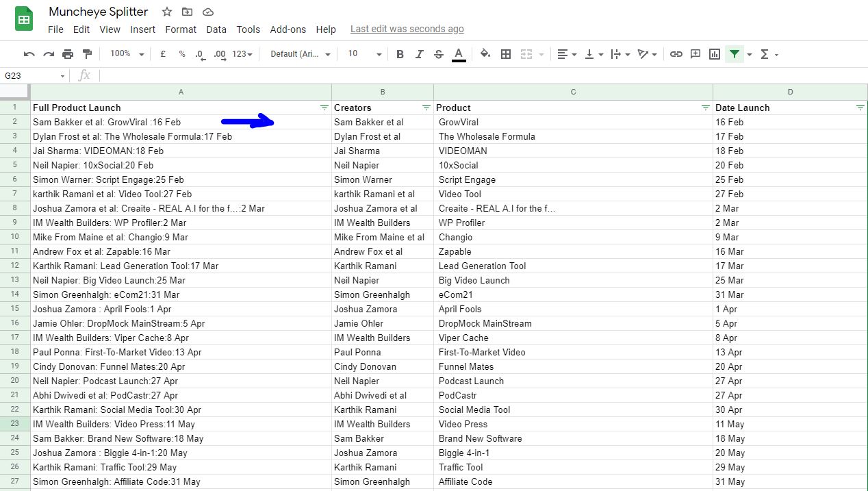Toggle italic formatting
This screenshot has height=491, width=868.
[420, 54]
